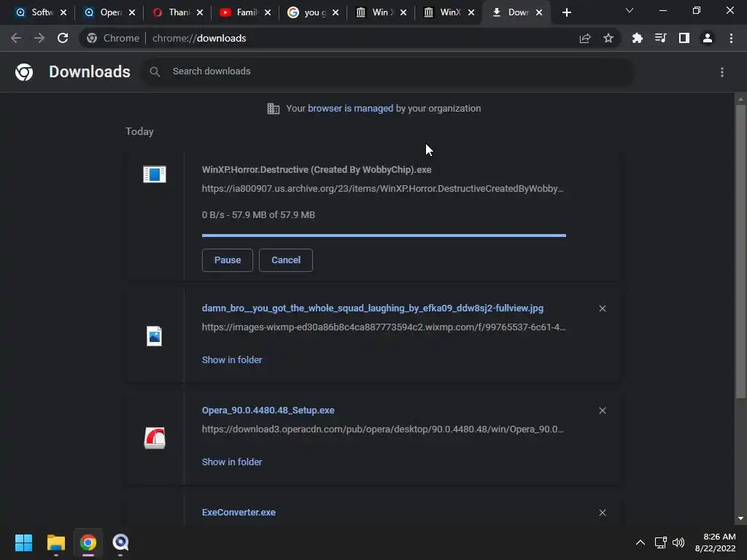
Task: Open the images-wixmp source URL
Action: (384, 327)
